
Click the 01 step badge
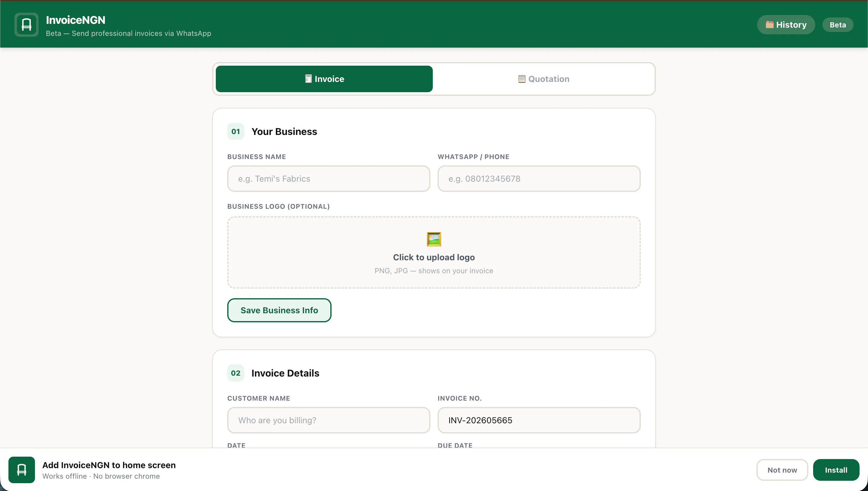click(235, 132)
